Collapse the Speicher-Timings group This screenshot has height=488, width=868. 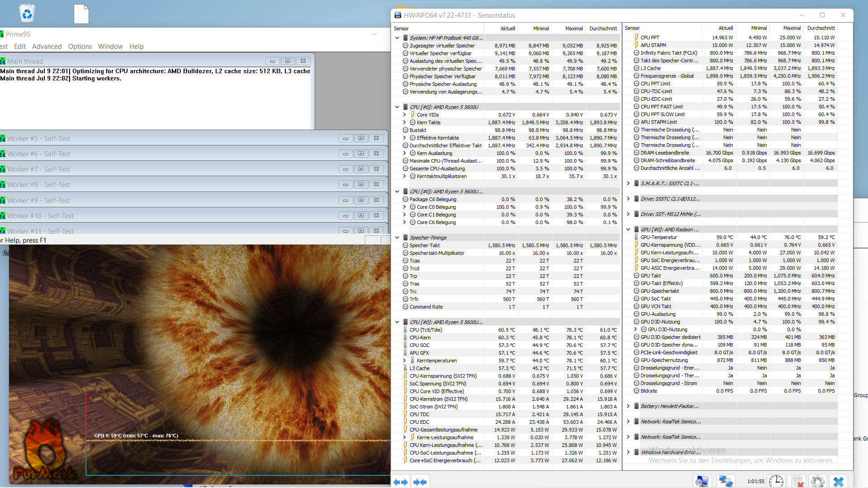397,238
